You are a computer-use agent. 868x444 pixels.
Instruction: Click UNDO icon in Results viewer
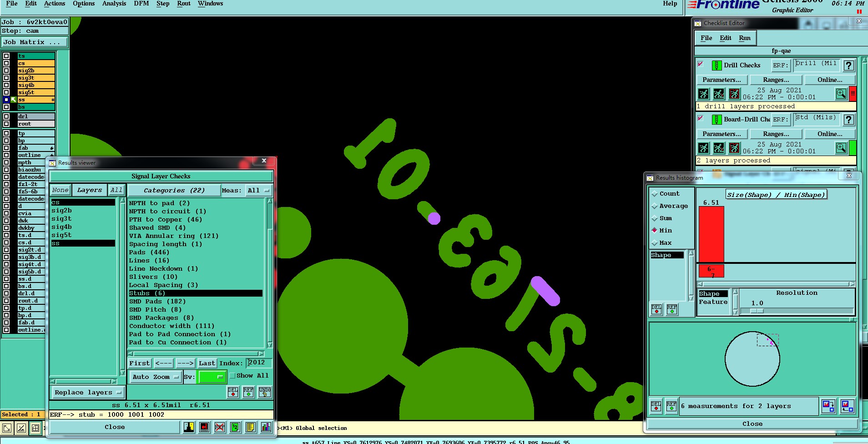pos(265,392)
